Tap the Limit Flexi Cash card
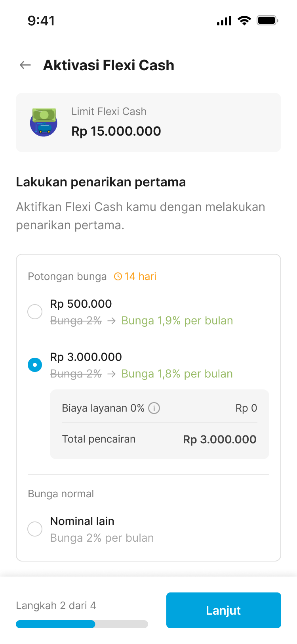 coord(148,123)
